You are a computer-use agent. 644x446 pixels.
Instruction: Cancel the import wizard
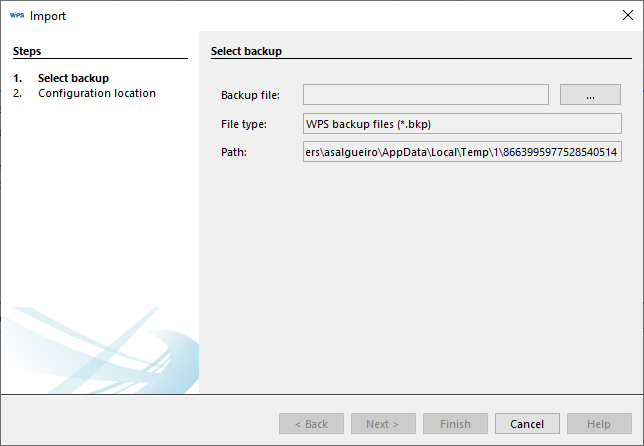527,424
